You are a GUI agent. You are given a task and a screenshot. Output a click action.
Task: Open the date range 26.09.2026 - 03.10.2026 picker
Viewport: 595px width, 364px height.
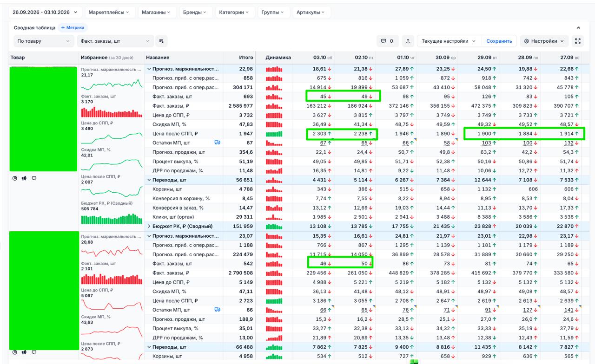click(45, 12)
